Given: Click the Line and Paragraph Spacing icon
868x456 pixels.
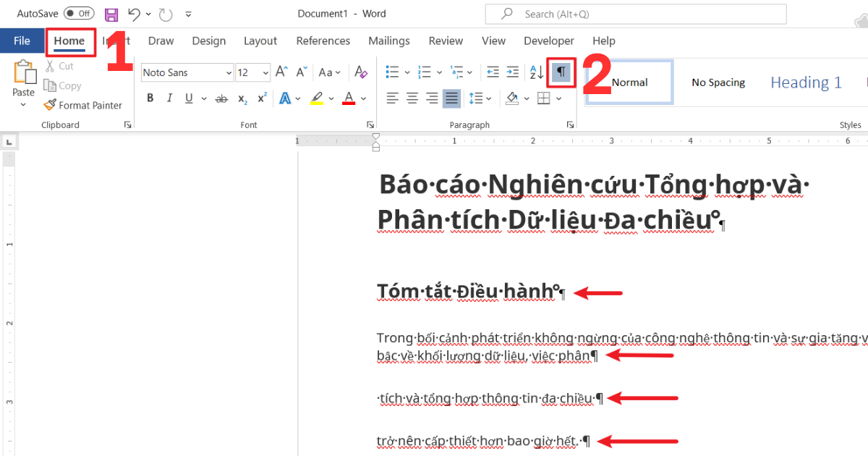Looking at the screenshot, I should point(475,98).
